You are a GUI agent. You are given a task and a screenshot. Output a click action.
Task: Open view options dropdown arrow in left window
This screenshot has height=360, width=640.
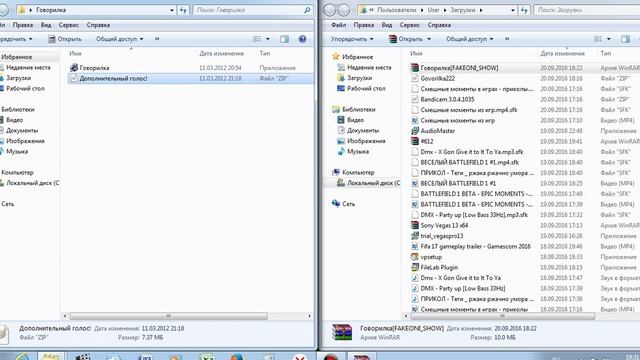click(x=268, y=39)
